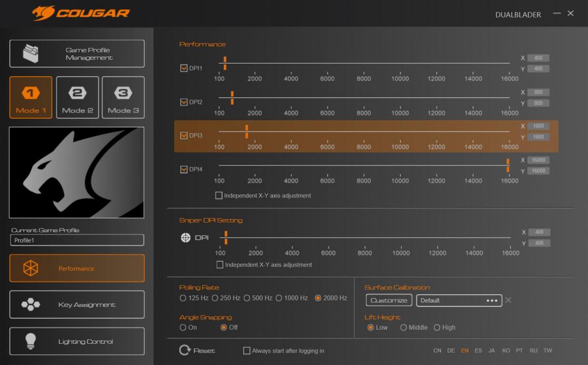The image size is (588, 365).
Task: Switch to Mode 3
Action: [124, 97]
